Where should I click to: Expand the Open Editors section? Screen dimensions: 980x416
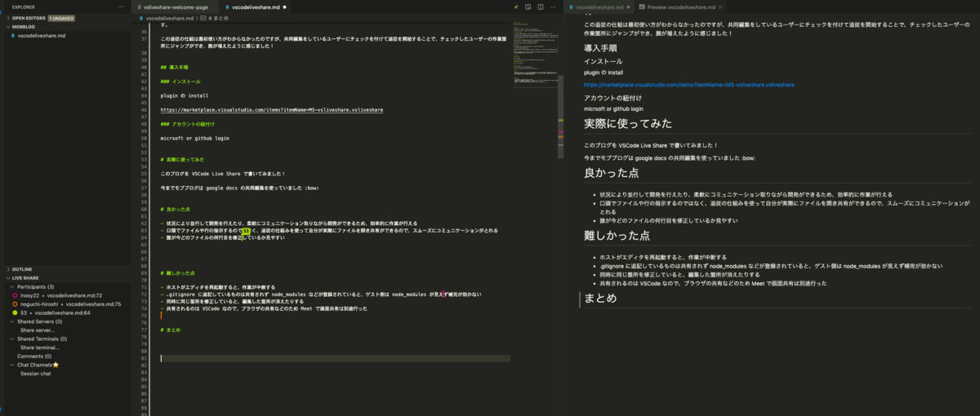click(7, 17)
